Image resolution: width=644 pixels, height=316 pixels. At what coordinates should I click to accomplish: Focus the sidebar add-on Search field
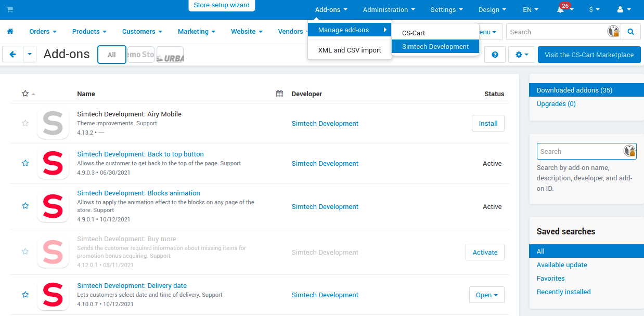point(587,151)
